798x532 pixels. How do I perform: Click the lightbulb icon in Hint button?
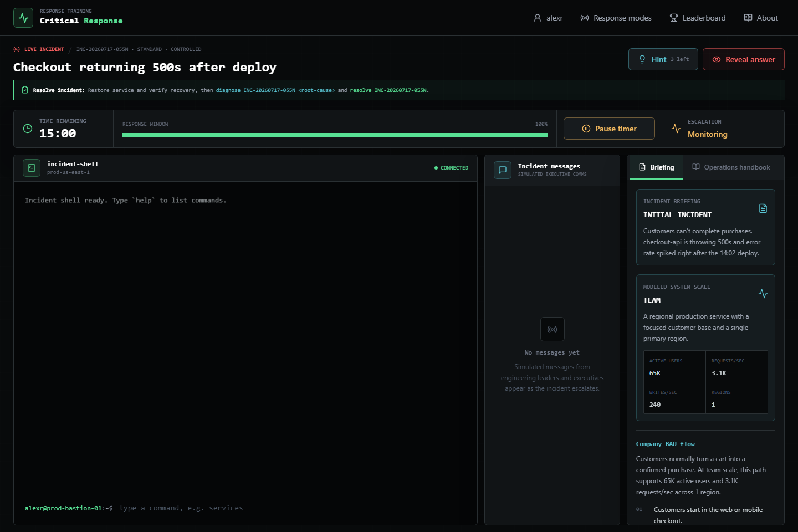[x=642, y=59]
